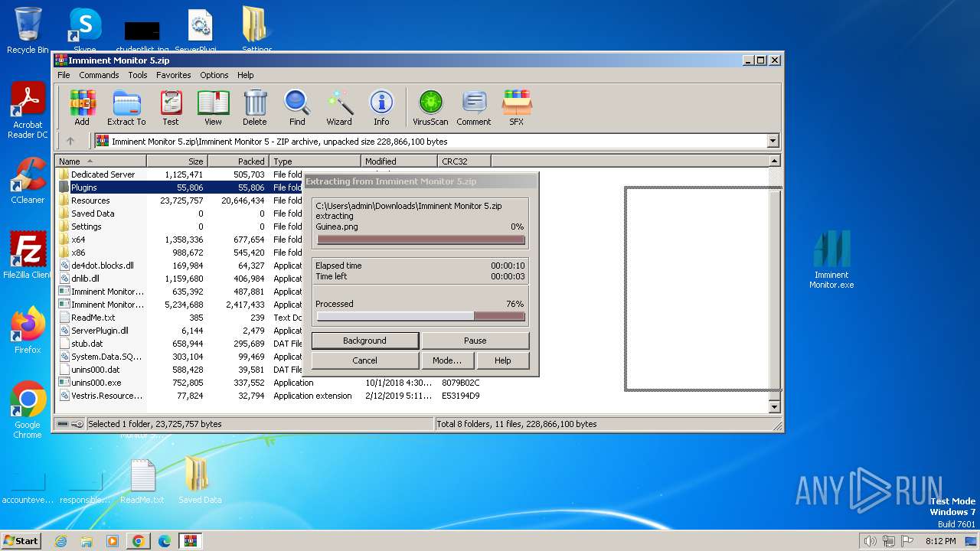
Task: Create an SFX archive
Action: tap(517, 107)
